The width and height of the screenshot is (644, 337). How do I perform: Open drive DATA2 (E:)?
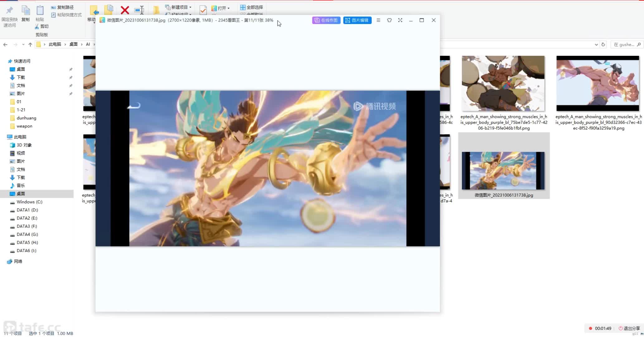27,218
